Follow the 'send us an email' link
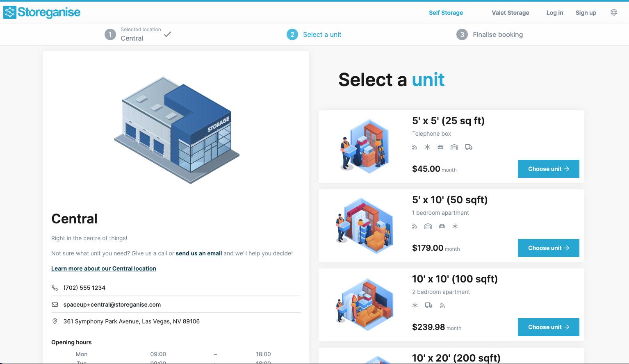This screenshot has height=364, width=629. click(198, 253)
